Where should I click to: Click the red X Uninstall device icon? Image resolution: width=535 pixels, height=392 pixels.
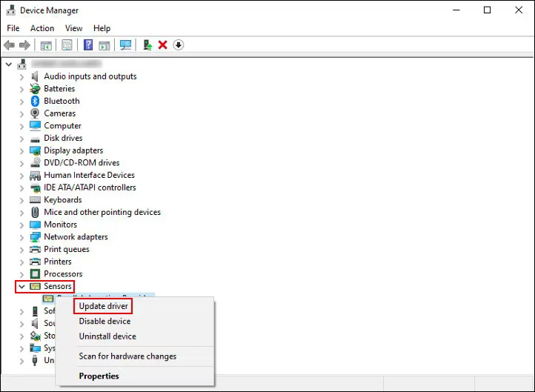pos(162,45)
